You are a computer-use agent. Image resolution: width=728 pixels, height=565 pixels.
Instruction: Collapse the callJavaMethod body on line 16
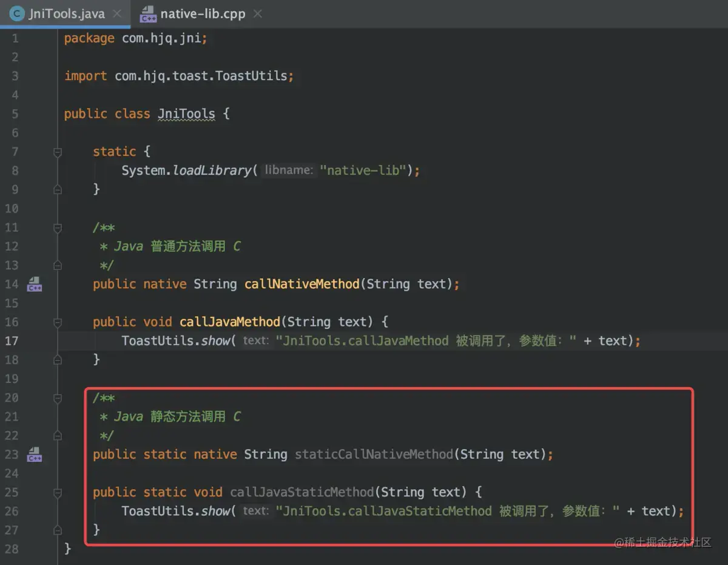(58, 322)
